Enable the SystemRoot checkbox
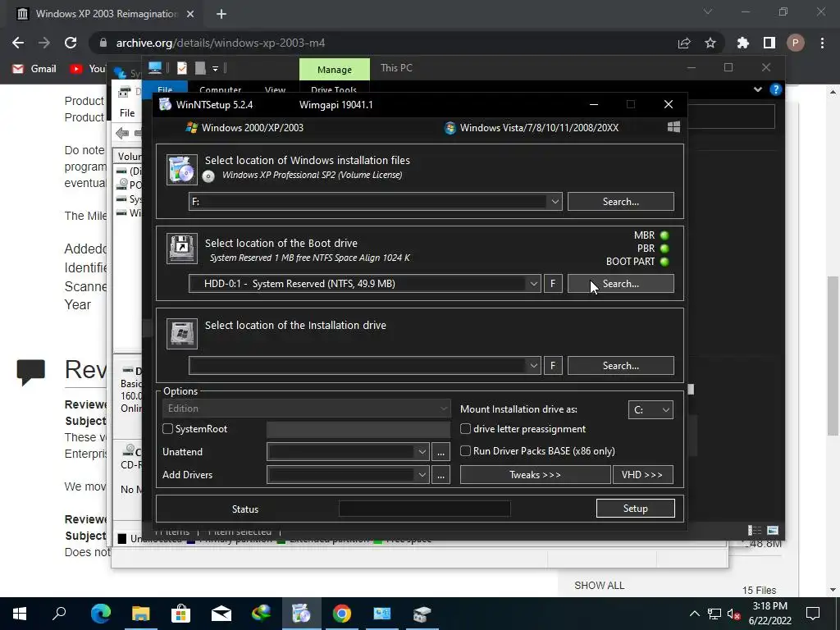 coord(167,428)
